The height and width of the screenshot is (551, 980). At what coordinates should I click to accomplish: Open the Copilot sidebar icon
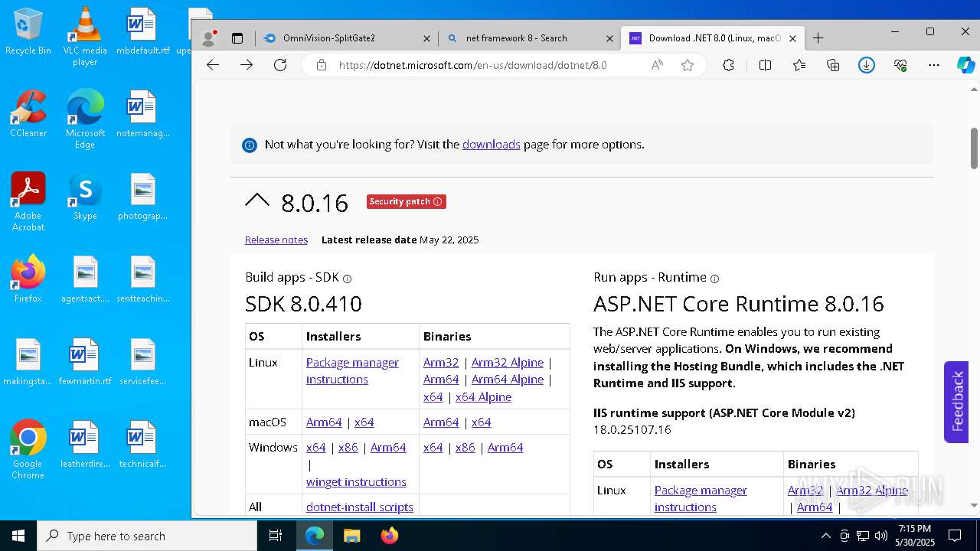(x=965, y=65)
